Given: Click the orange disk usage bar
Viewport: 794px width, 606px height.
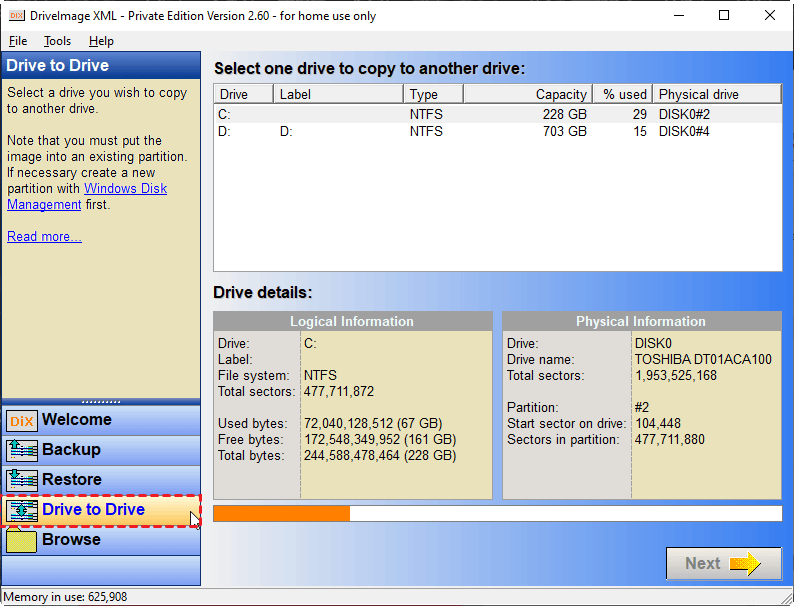Looking at the screenshot, I should (x=282, y=514).
